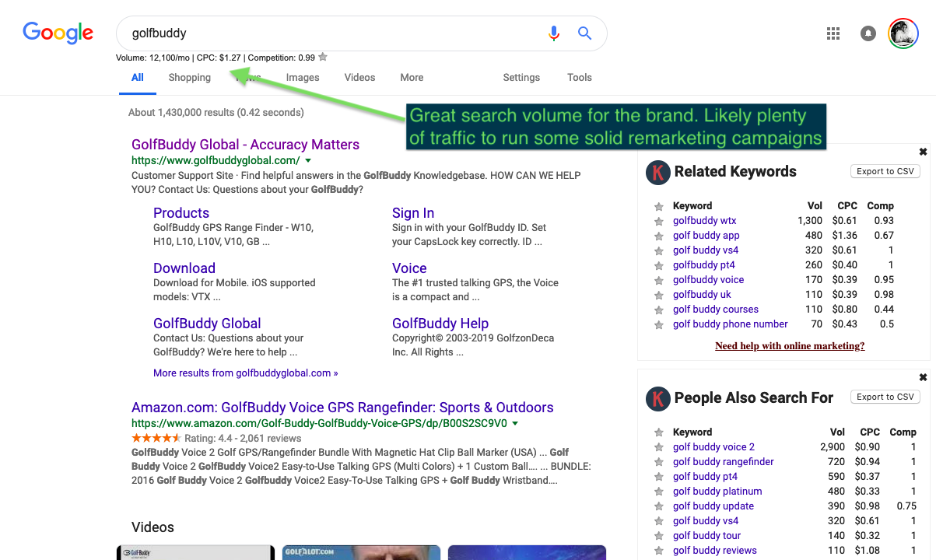Click More results from golfbuddyglobal.com
This screenshot has width=936, height=560.
point(246,373)
